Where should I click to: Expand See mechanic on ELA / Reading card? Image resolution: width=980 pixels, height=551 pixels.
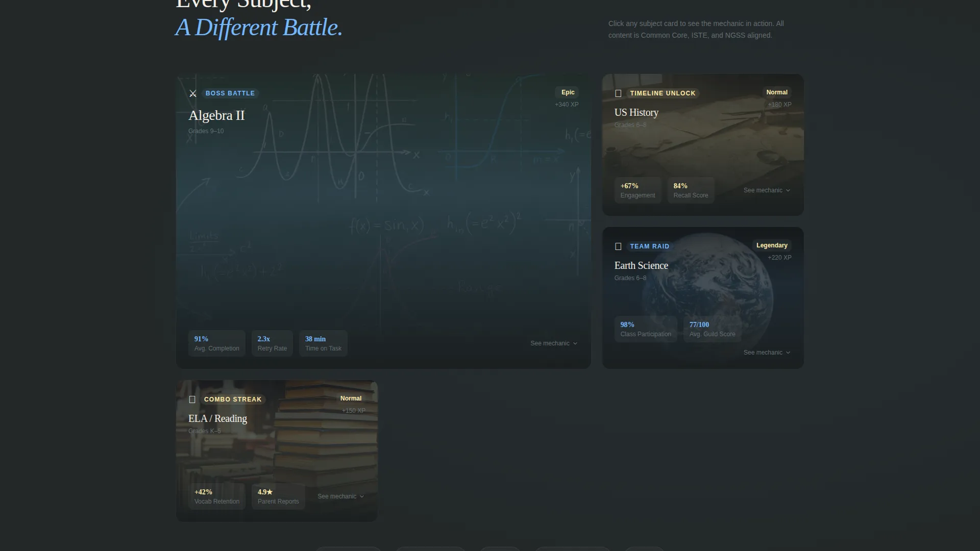pyautogui.click(x=341, y=496)
